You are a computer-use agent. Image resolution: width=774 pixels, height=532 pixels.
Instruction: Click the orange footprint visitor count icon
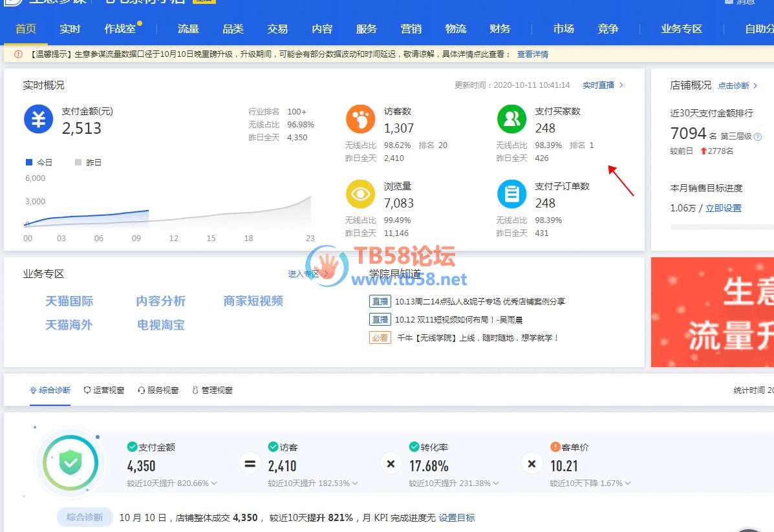[360, 120]
